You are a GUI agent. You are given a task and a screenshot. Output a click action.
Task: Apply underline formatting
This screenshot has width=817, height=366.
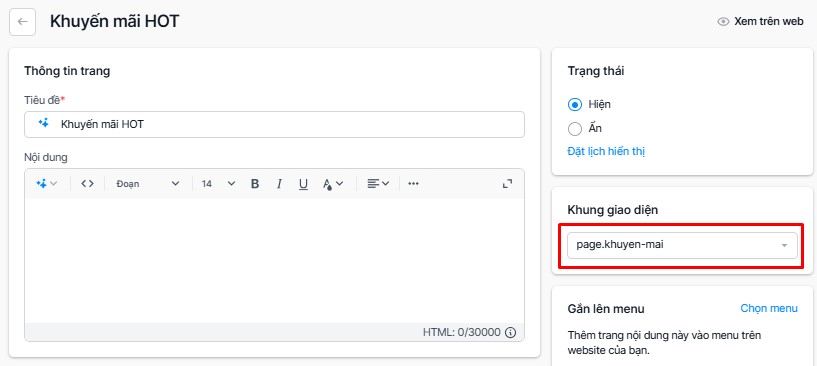303,184
